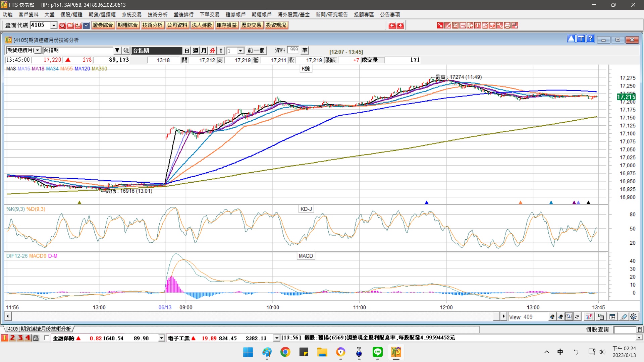The image size is (644, 362).
Task: Click the zoom-in chart icon
Action: tap(552, 317)
